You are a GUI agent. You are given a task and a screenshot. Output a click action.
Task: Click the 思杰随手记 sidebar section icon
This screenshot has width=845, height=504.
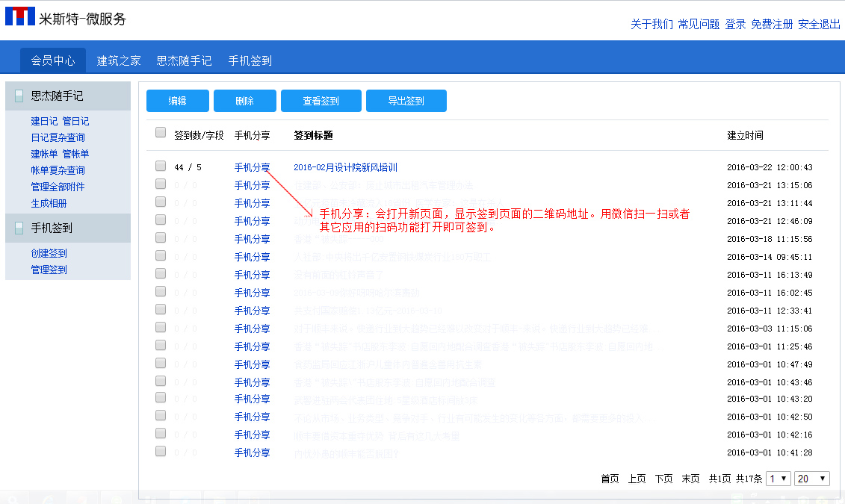pyautogui.click(x=19, y=96)
